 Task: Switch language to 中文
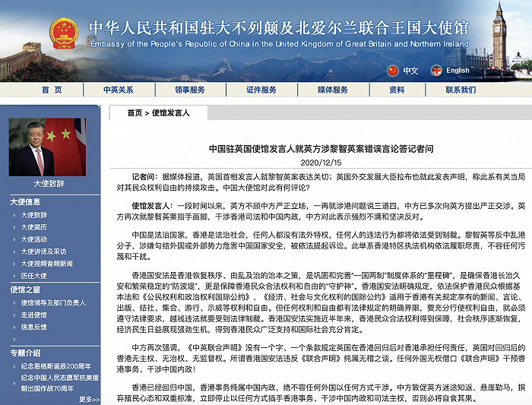point(410,71)
